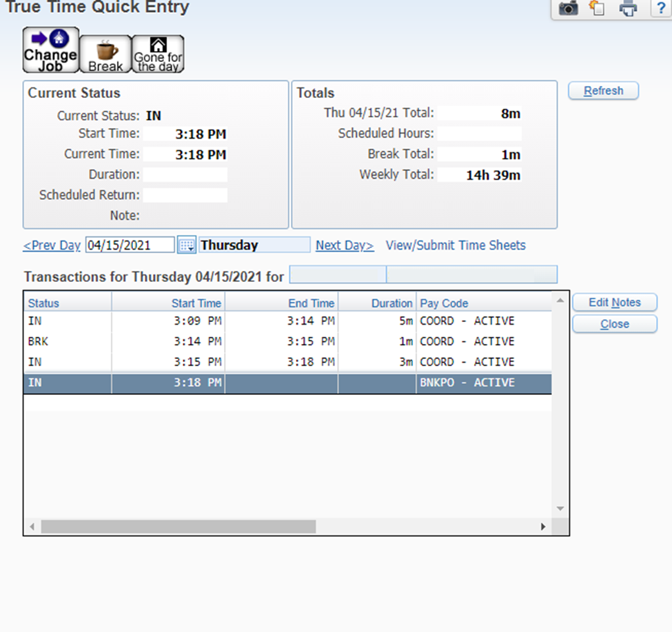The width and height of the screenshot is (672, 632).
Task: Select the IN row starting at 3:15 PM
Action: [287, 362]
